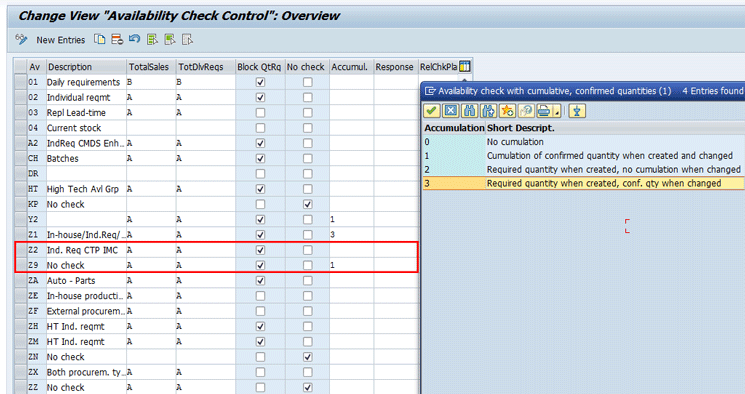745x394 pixels.
Task: Click the Select Block icon
Action: pyautogui.click(x=170, y=39)
